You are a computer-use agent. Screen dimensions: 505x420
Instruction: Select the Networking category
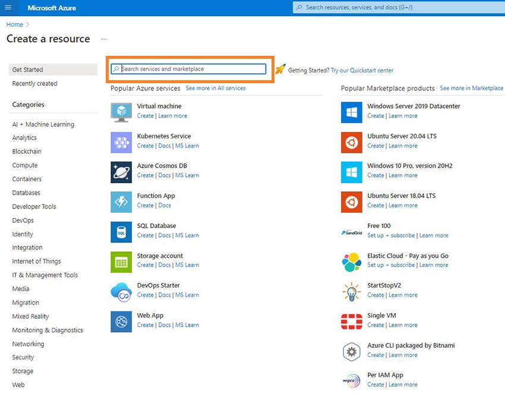tap(28, 344)
